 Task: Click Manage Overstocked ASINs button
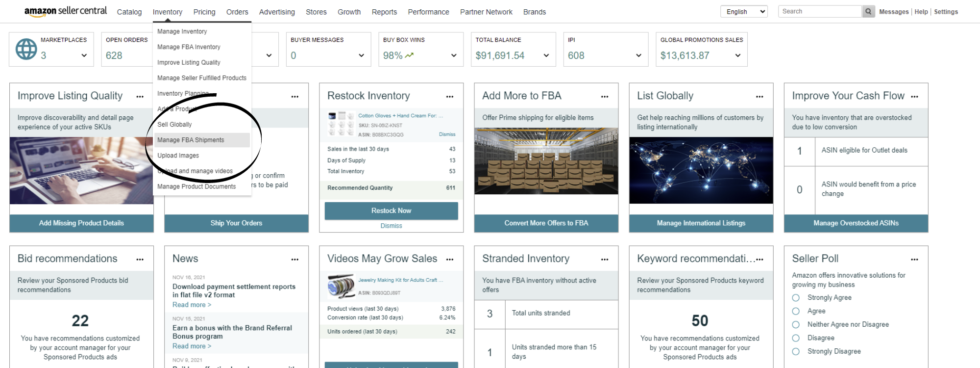pos(856,223)
